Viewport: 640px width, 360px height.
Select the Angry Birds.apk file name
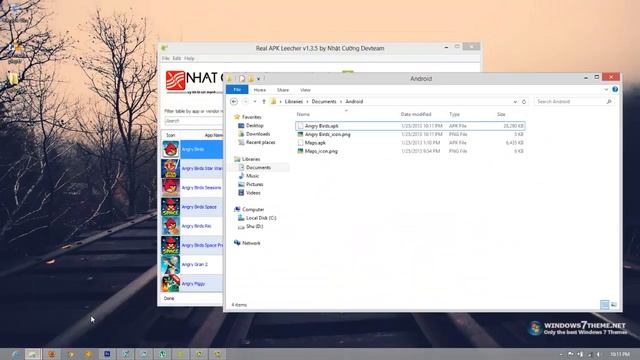(322, 126)
